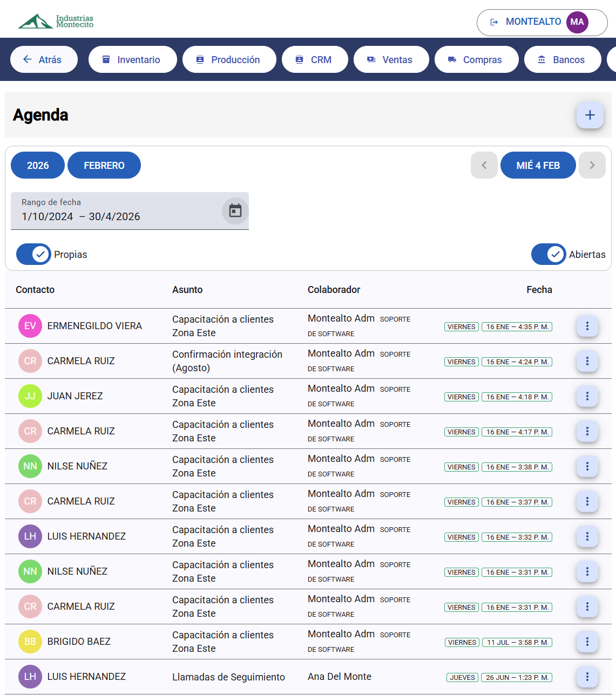Screen dimensions: 616x695
Task: Select the FEBRERO month selector
Action: point(104,165)
